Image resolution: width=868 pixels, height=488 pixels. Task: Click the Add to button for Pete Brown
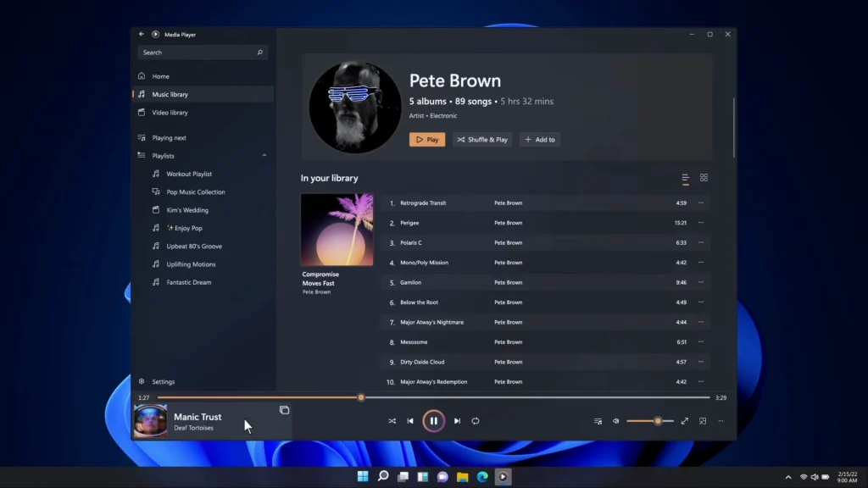tap(539, 139)
